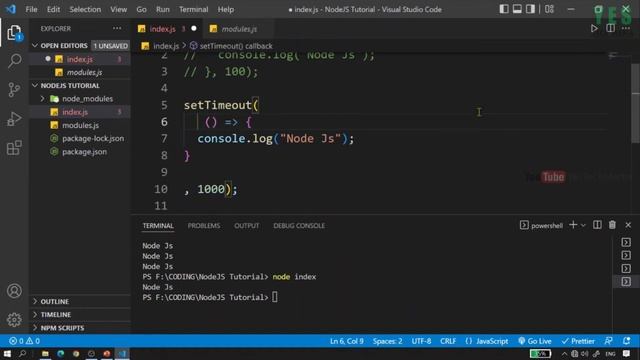
Task: Start Go Live server
Action: [x=535, y=341]
